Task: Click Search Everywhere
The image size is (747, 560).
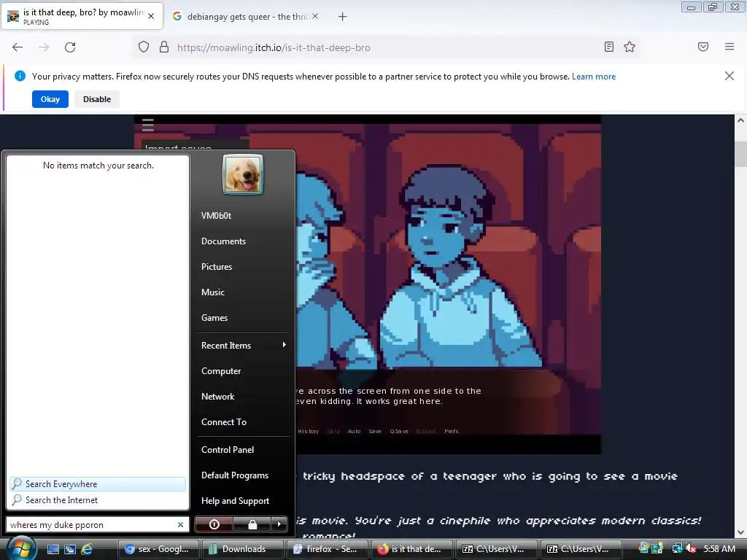Action: click(98, 484)
